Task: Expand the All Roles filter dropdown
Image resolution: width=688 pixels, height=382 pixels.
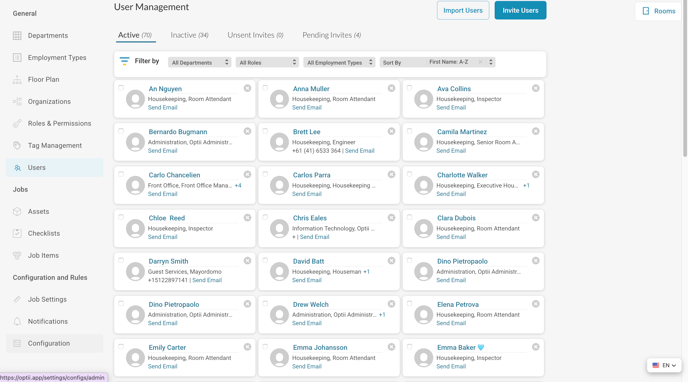Action: click(x=267, y=62)
